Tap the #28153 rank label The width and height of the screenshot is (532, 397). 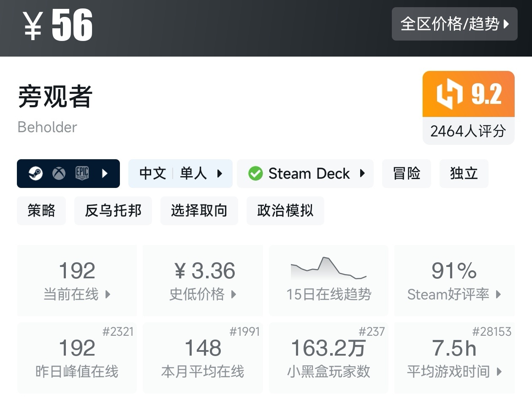(492, 332)
